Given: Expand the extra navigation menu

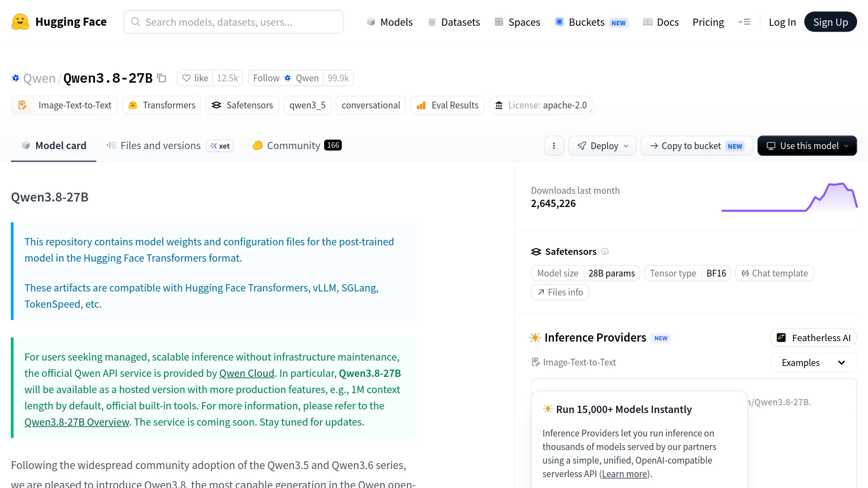Looking at the screenshot, I should [744, 22].
